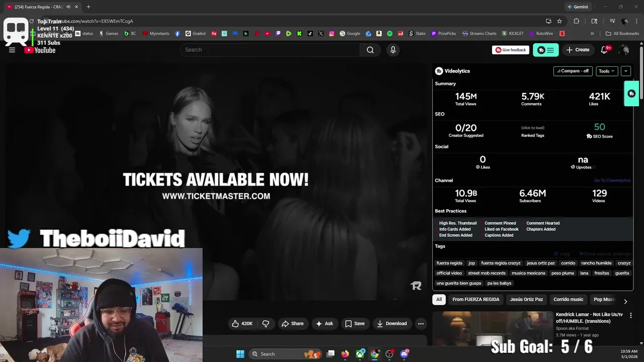Click the Share button

click(x=292, y=324)
